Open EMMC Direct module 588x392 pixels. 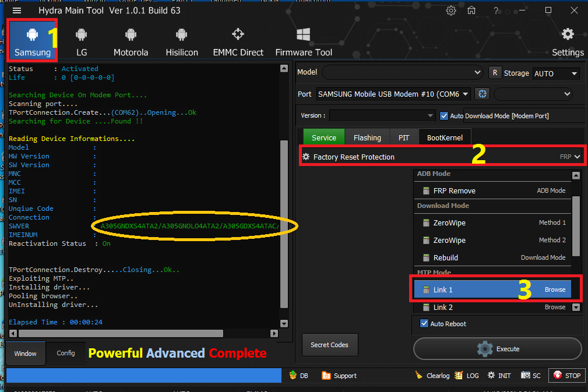[x=238, y=41]
